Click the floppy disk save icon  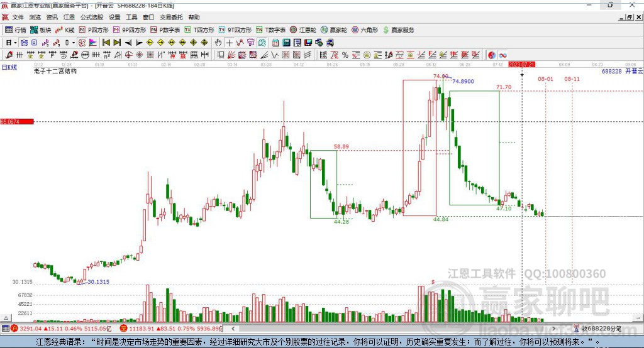tap(308, 43)
